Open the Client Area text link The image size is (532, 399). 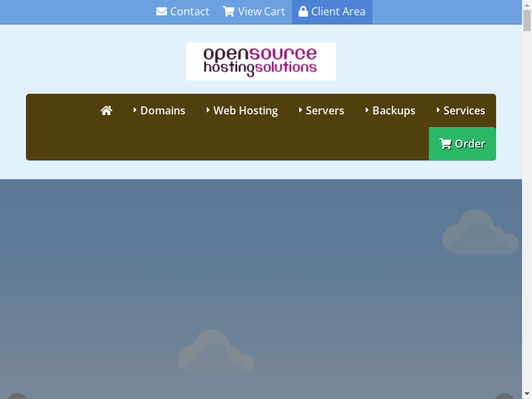coord(338,12)
